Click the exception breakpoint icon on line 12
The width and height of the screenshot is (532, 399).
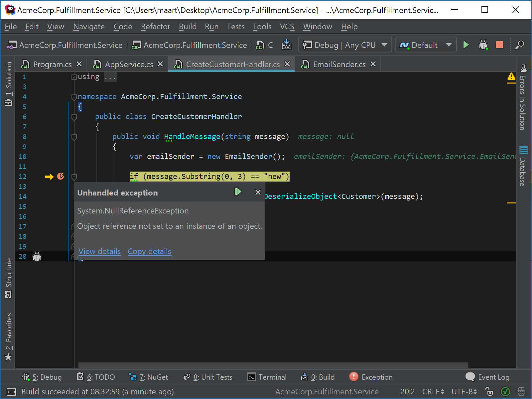[x=61, y=176]
